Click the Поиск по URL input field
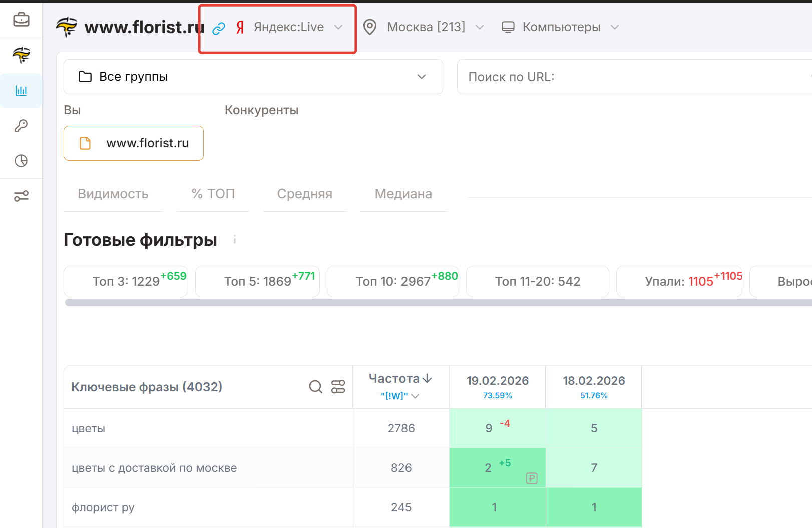 point(631,77)
